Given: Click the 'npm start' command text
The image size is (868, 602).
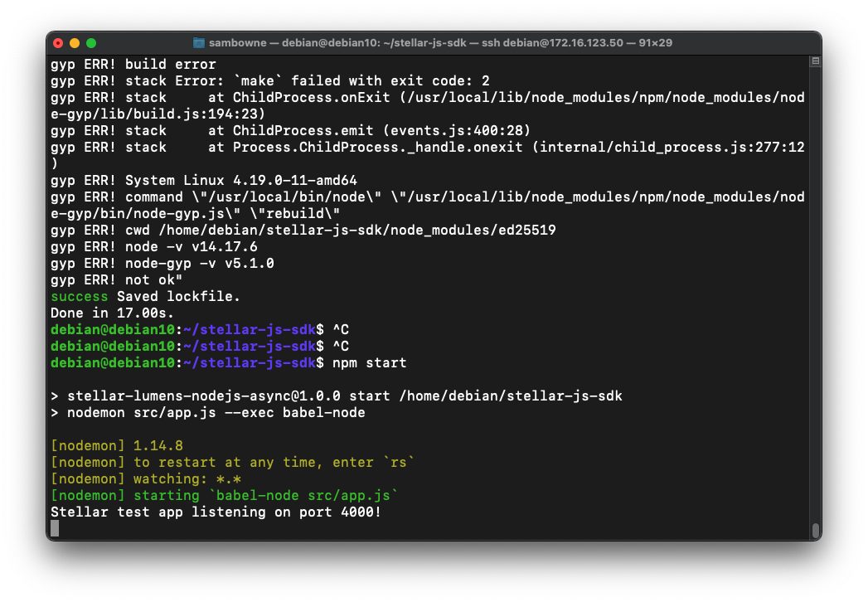Looking at the screenshot, I should click(369, 363).
